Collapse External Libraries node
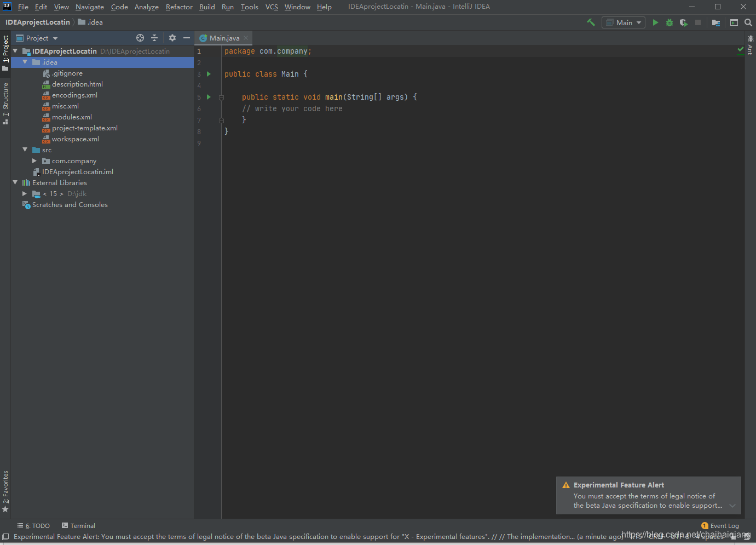Viewport: 756px width, 545px height. click(x=15, y=182)
